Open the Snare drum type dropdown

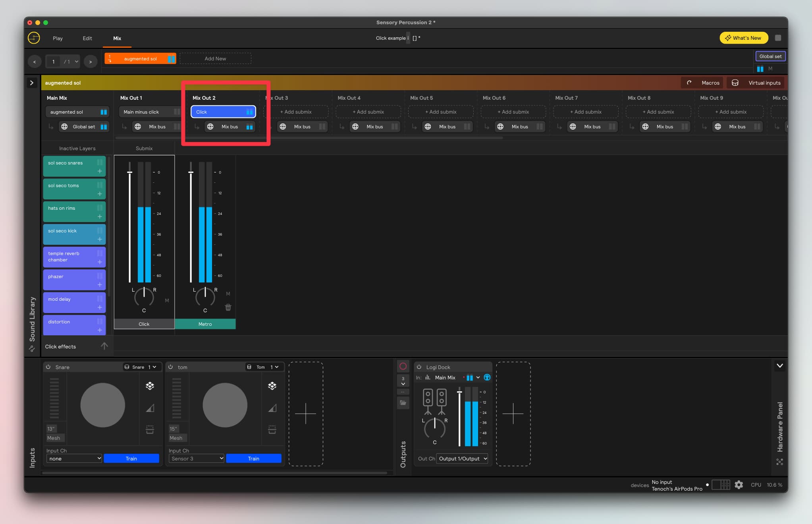coord(142,367)
